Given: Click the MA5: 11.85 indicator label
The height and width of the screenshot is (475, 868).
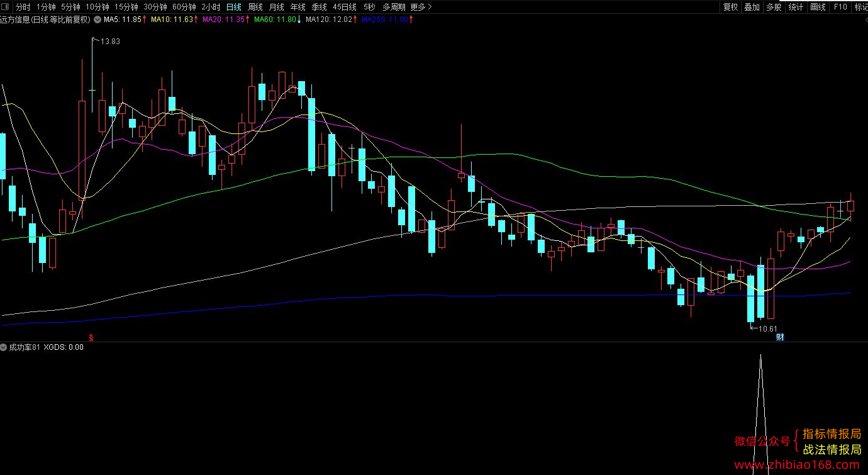Looking at the screenshot, I should tap(123, 20).
